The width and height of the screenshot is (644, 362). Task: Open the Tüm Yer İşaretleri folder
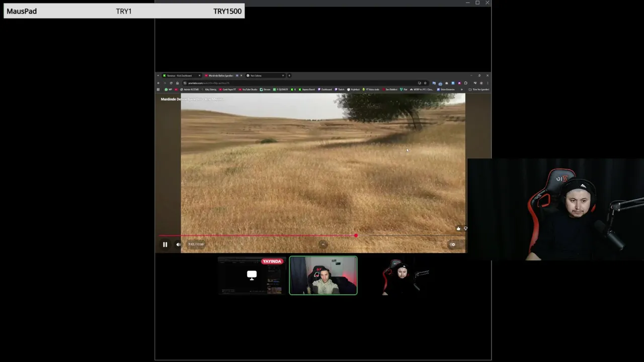click(x=479, y=89)
